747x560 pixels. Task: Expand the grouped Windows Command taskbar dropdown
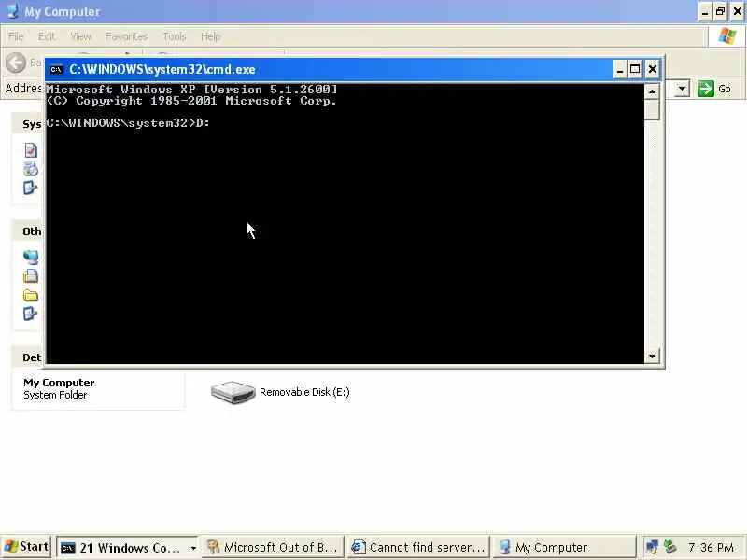pos(193,548)
